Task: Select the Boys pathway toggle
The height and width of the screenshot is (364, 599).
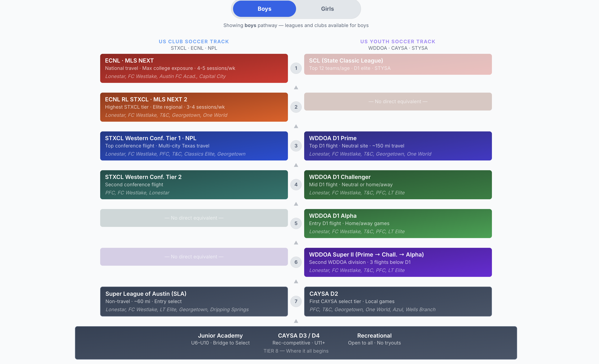Action: pos(264,9)
